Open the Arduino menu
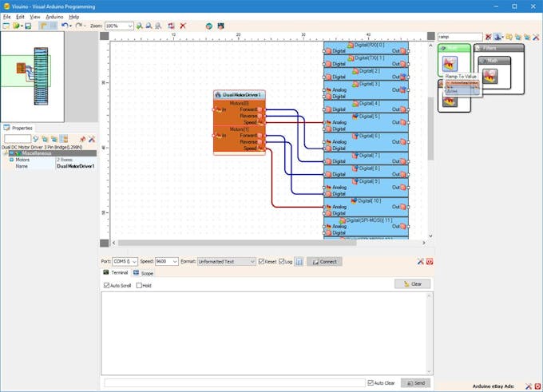The image size is (543, 392). point(54,17)
